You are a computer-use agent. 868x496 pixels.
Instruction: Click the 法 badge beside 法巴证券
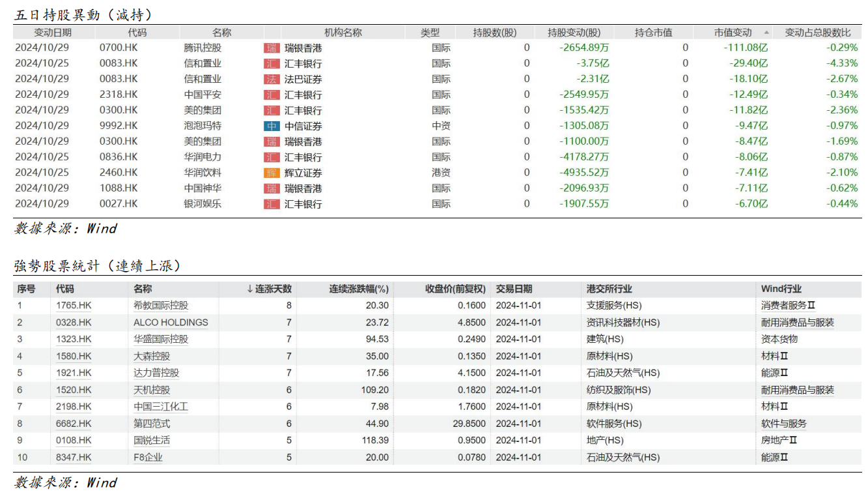coord(271,80)
